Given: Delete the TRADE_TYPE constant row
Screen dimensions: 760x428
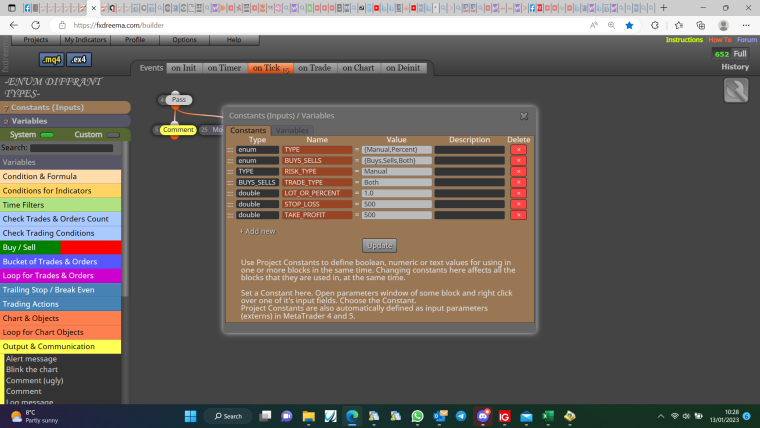Looking at the screenshot, I should 518,182.
